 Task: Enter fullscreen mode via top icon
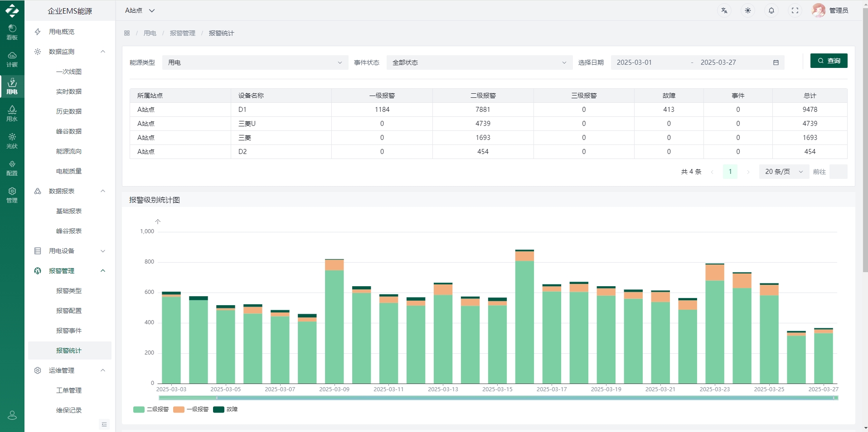click(x=795, y=10)
